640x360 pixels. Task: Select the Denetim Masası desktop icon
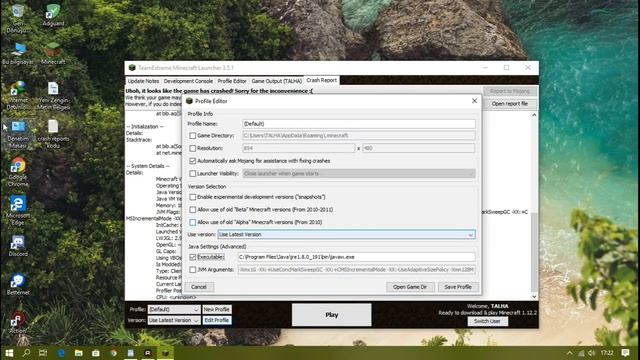[18, 133]
